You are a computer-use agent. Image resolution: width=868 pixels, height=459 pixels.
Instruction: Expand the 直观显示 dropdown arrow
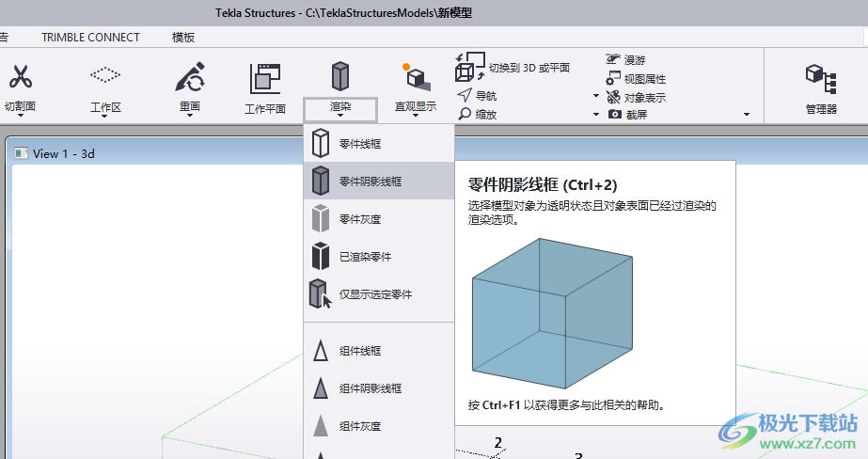(416, 116)
